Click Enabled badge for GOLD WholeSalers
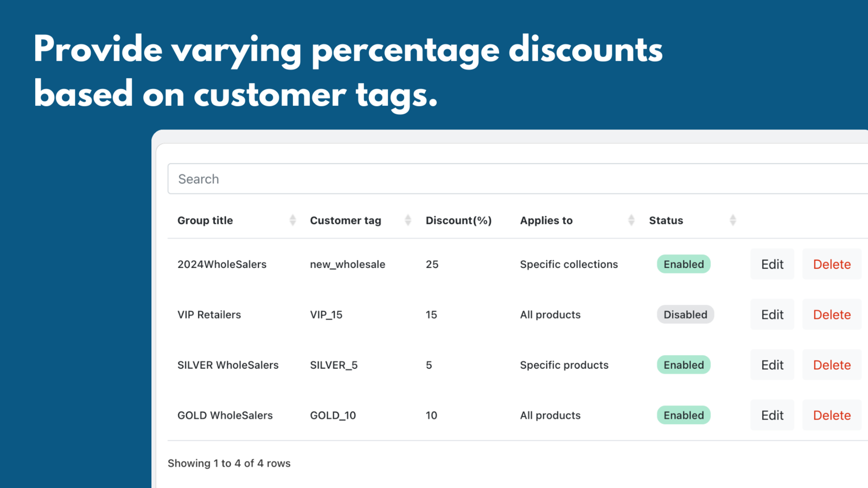The width and height of the screenshot is (868, 488). (x=684, y=415)
